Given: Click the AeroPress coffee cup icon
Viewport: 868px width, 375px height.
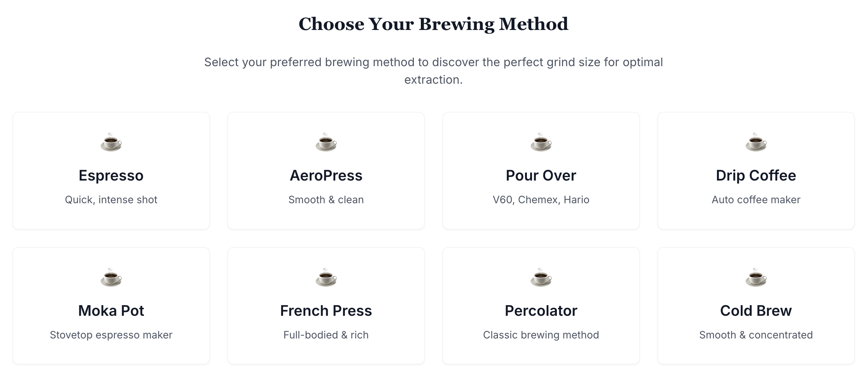Looking at the screenshot, I should [x=326, y=143].
